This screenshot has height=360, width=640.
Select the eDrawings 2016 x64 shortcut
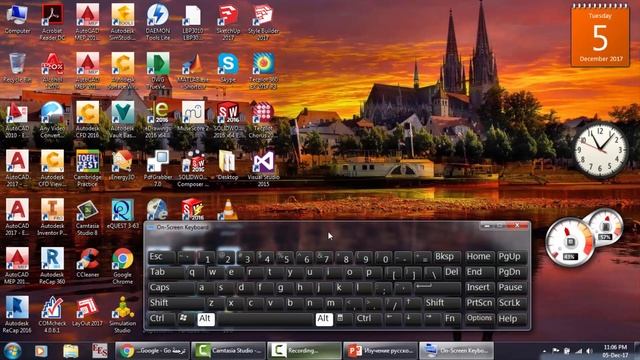pos(158,120)
